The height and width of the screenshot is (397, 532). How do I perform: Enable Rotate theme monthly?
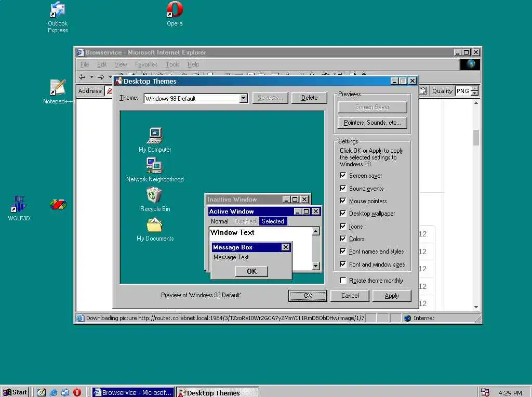point(343,280)
